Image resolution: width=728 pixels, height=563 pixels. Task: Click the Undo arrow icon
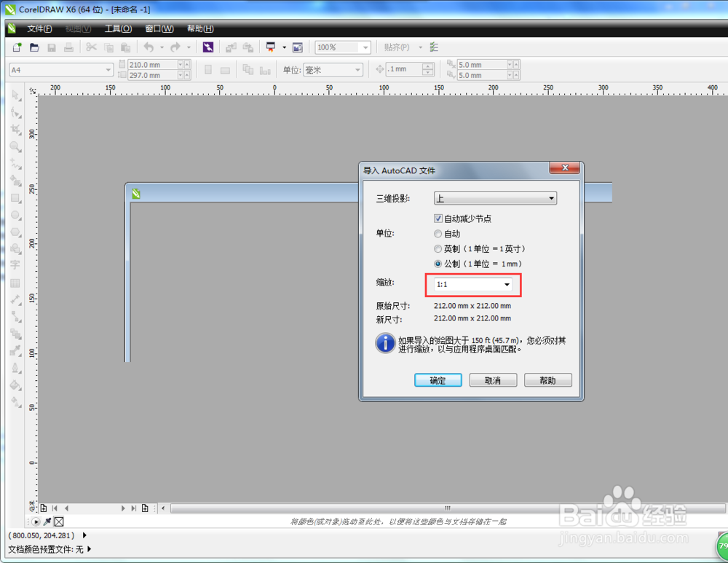click(149, 47)
